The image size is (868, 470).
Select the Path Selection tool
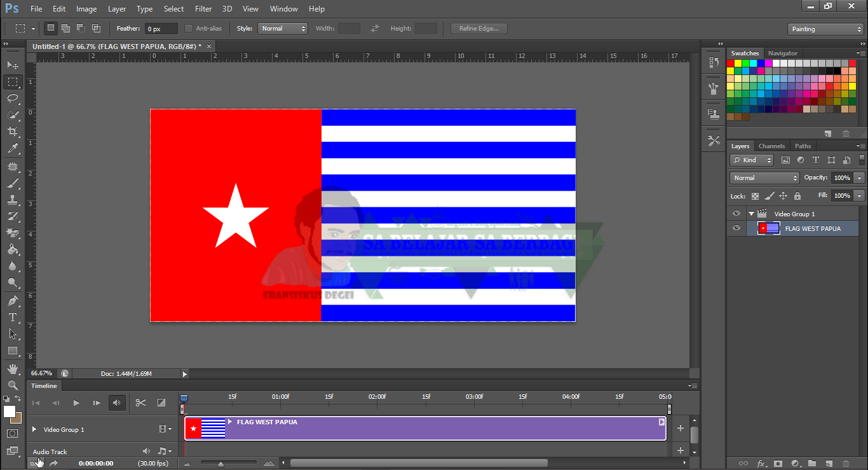13,334
